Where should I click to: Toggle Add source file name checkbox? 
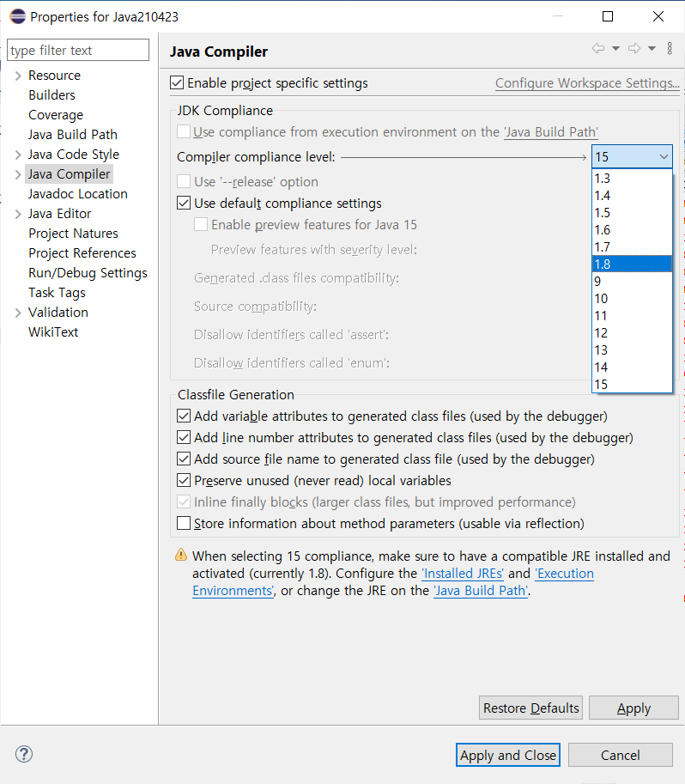[x=184, y=459]
